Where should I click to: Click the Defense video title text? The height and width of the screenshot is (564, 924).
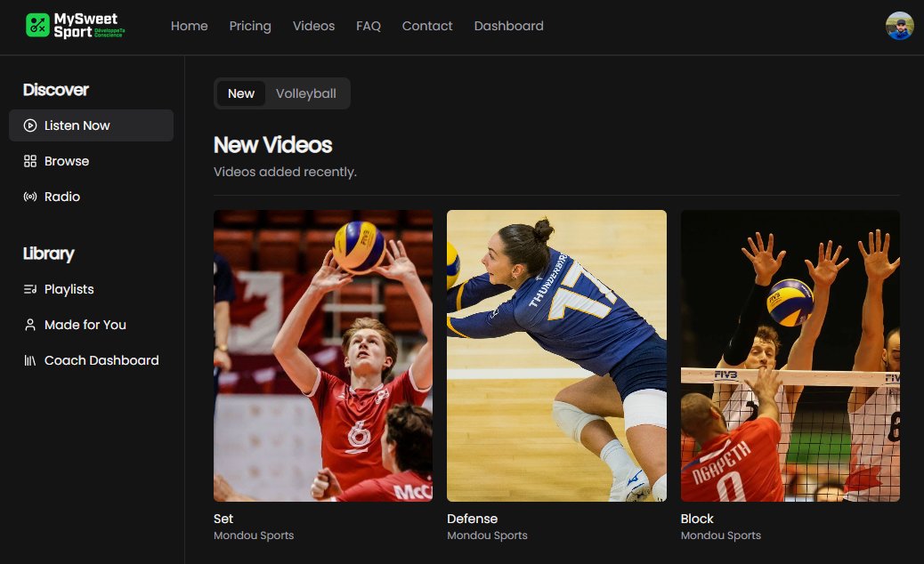coord(472,519)
